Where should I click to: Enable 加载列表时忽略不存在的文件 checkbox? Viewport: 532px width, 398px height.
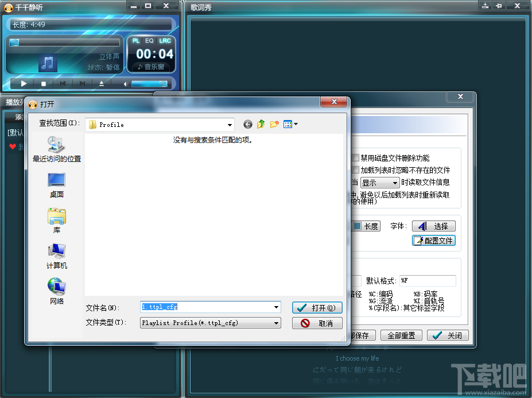[x=356, y=170]
